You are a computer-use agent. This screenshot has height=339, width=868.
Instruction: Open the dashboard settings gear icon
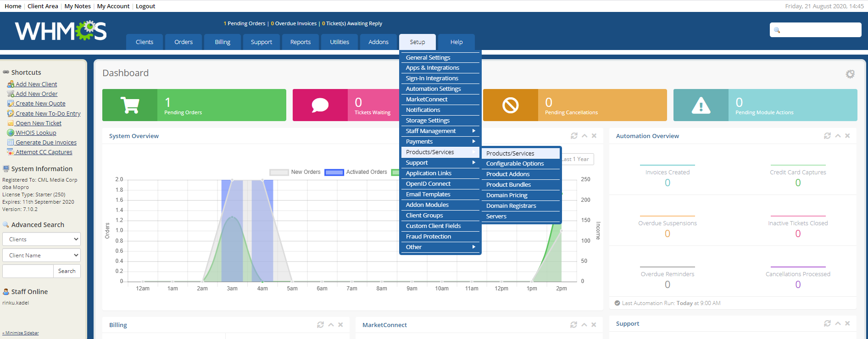(850, 74)
